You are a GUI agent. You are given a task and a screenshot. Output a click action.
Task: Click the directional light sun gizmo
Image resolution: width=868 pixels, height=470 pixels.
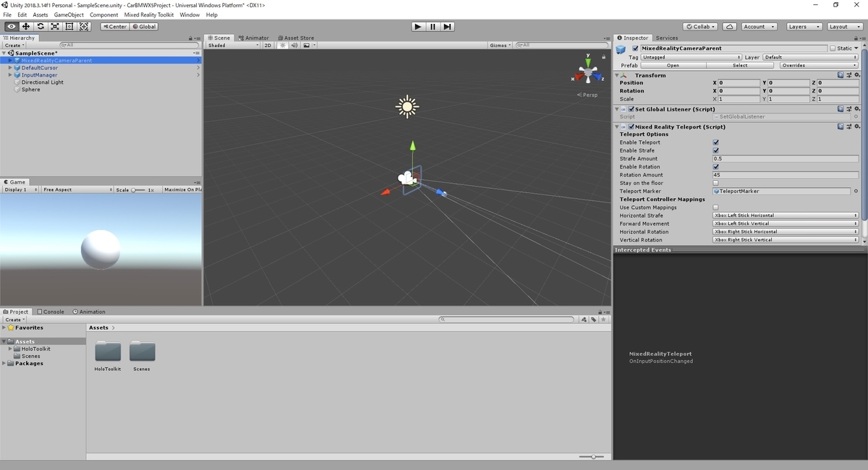(407, 107)
